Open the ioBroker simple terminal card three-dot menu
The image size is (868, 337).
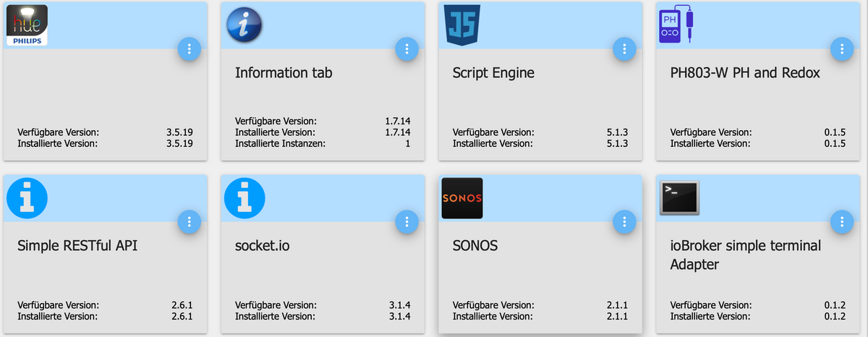tap(842, 222)
